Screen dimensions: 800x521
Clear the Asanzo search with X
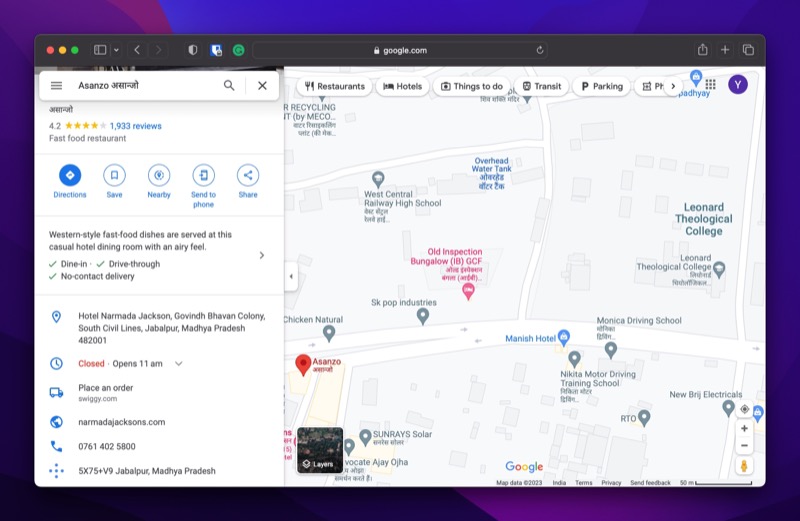tap(262, 86)
